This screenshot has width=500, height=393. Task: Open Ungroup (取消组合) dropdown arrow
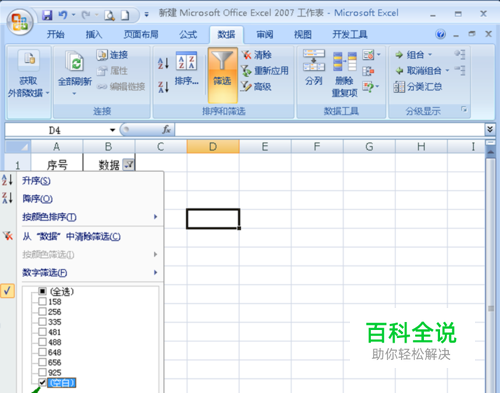[447, 71]
